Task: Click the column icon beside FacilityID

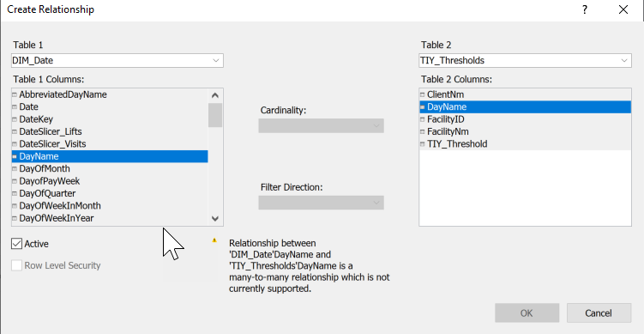Action: 422,119
